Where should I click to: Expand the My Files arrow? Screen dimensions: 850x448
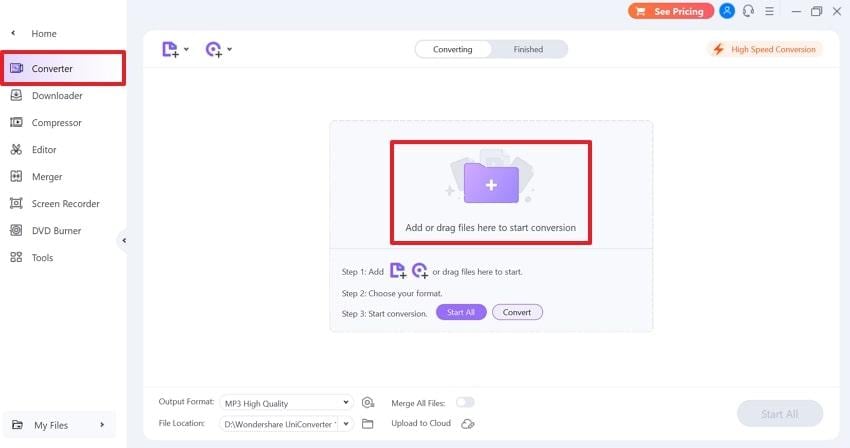point(102,425)
